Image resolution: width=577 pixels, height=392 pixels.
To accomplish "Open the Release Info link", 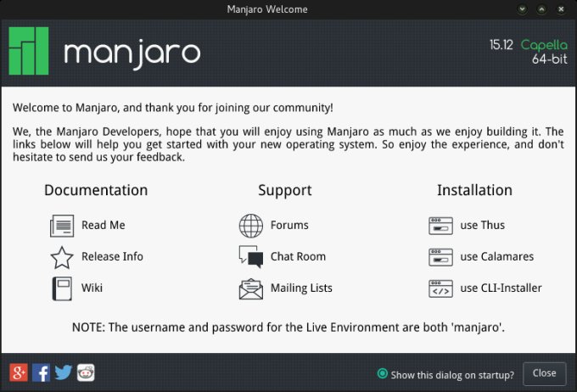I will pos(112,256).
